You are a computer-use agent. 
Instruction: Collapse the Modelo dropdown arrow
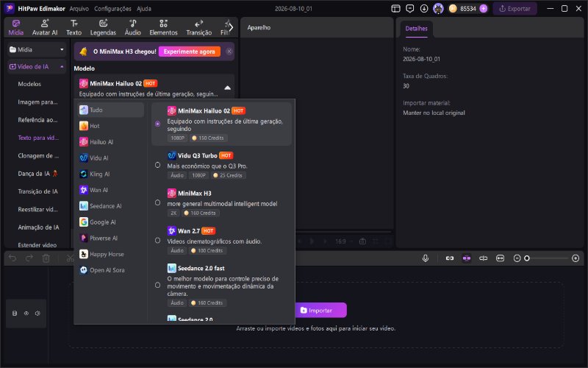point(227,88)
